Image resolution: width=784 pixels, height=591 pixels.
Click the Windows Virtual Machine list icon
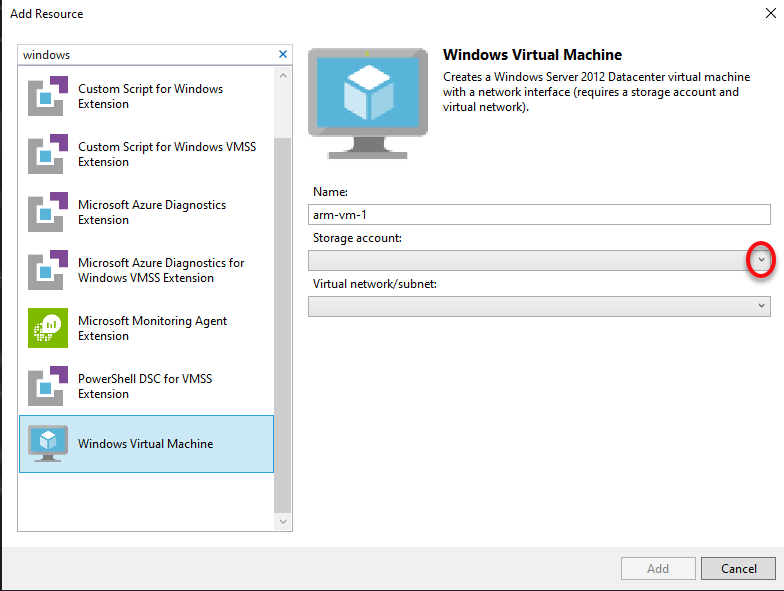click(48, 444)
